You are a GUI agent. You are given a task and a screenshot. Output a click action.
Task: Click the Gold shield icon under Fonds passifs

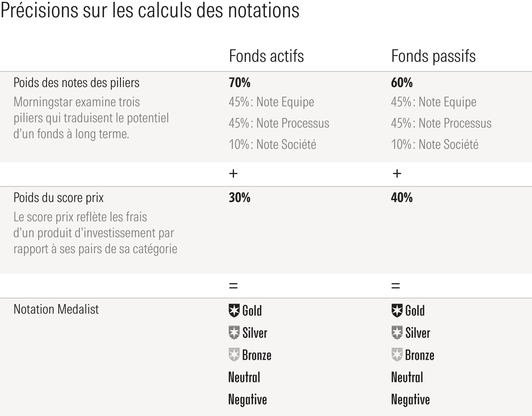click(397, 311)
